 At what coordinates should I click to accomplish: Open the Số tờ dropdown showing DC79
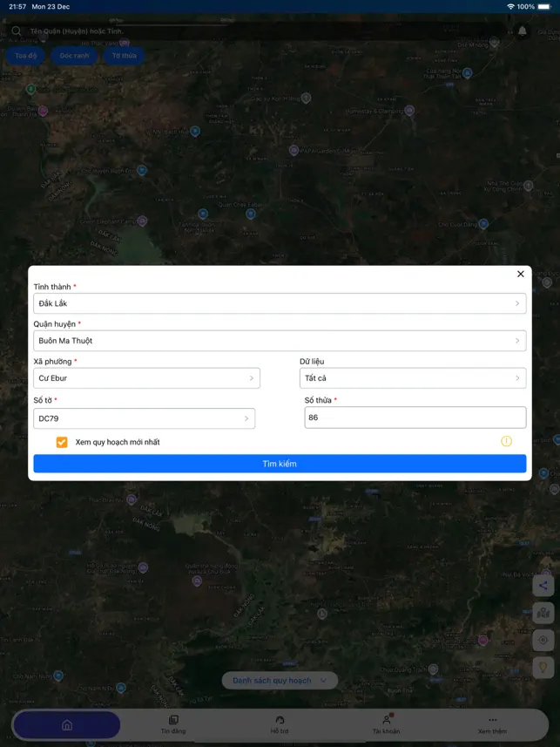(x=145, y=418)
